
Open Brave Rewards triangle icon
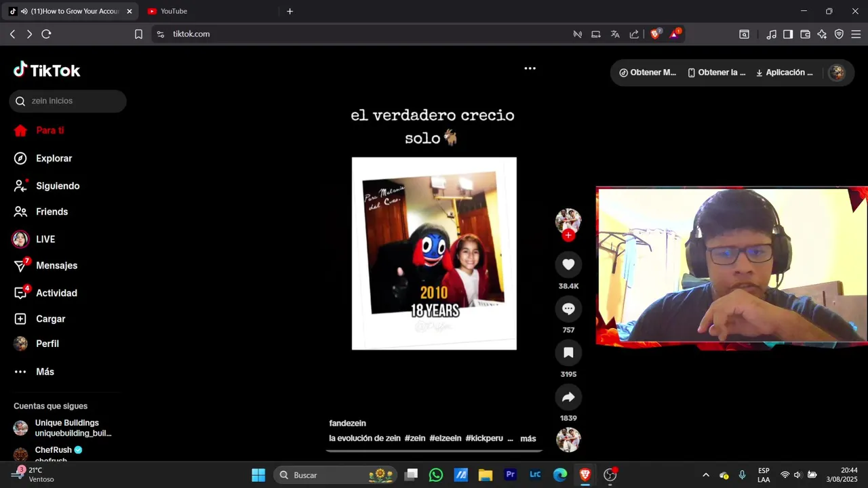tap(675, 33)
